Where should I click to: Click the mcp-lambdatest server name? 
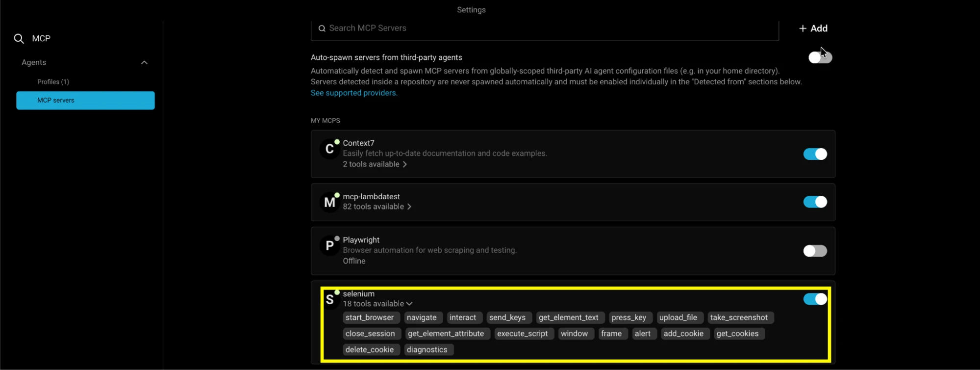371,197
